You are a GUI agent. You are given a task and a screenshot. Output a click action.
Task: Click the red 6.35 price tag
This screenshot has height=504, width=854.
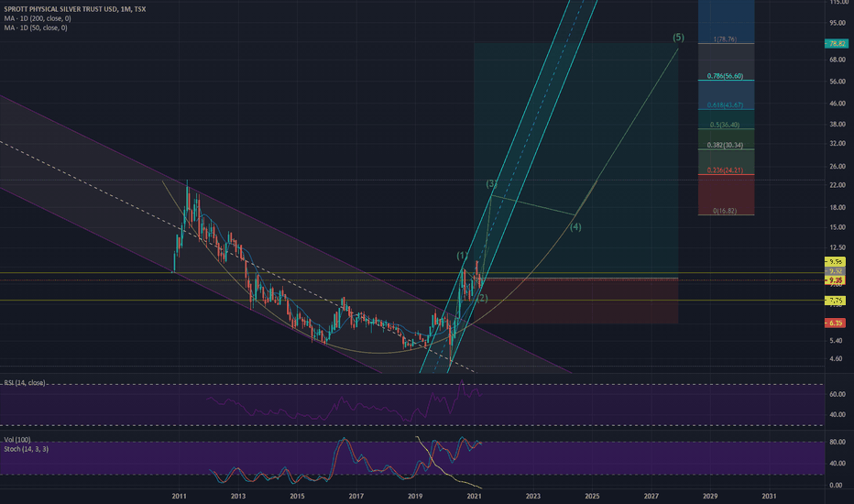(x=835, y=323)
